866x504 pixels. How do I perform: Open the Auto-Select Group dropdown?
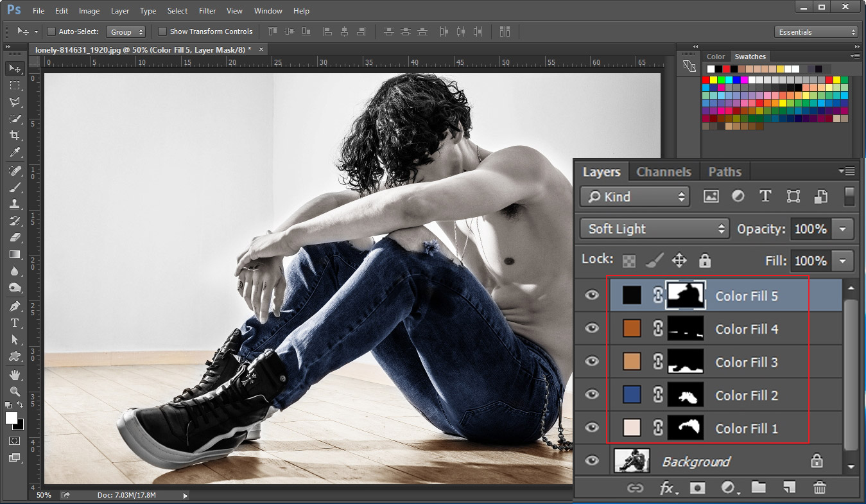pyautogui.click(x=126, y=31)
